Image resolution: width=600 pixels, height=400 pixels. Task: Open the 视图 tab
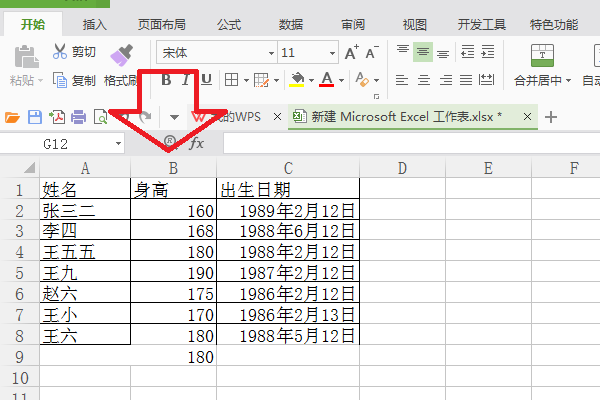pos(415,25)
